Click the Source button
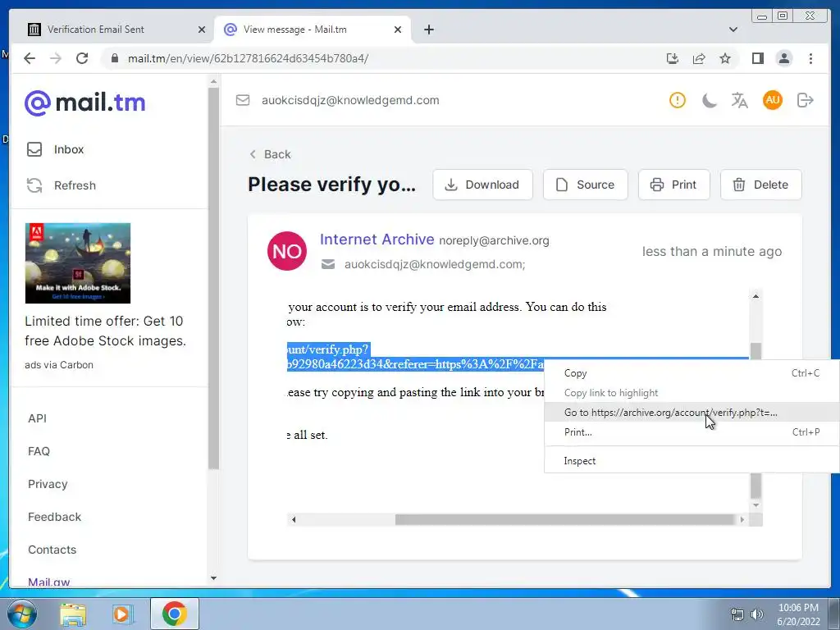 586,185
